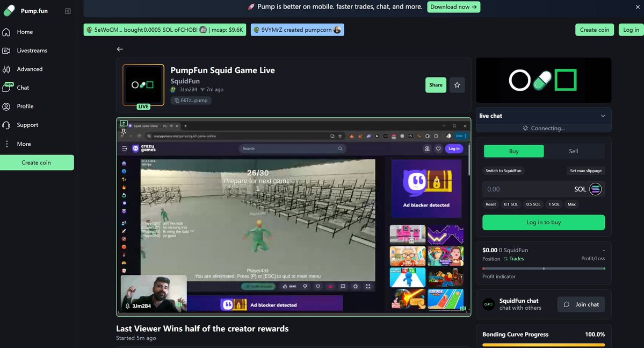Click the Pump.fun pill logo
This screenshot has height=348, width=644.
click(x=9, y=11)
